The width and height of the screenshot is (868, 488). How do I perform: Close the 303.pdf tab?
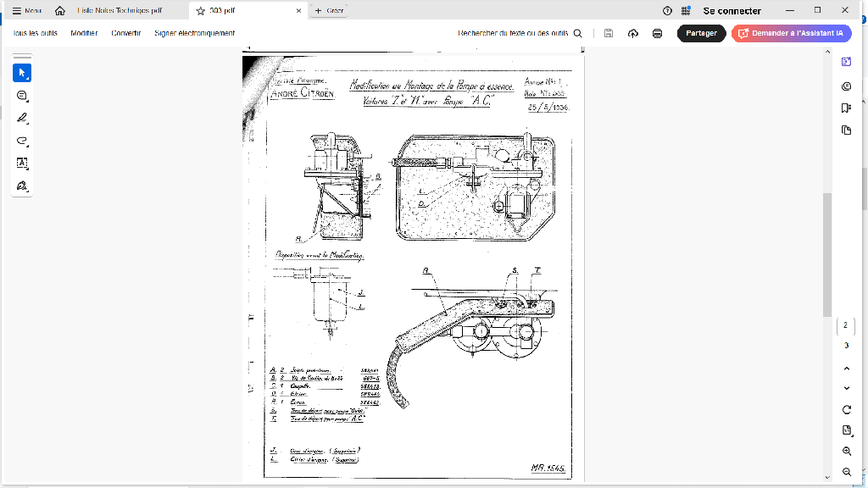pyautogui.click(x=298, y=10)
